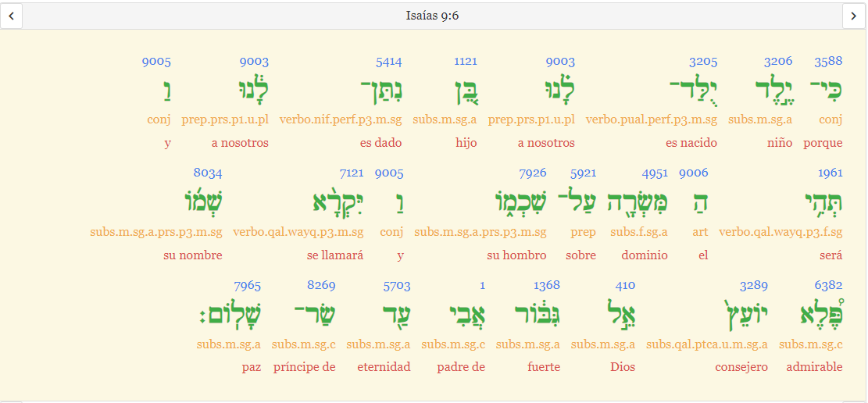Click the 'verbo.pual.perf.p3.m.sg' morphology tag
The height and width of the screenshot is (403, 868).
[652, 120]
